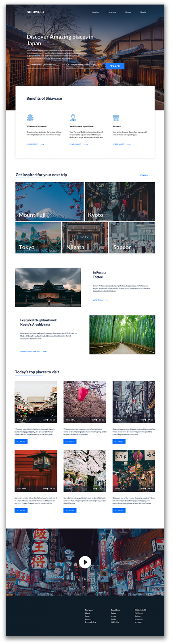The image size is (172, 644).
Task: Play the Osaka street video
Action: click(85, 562)
